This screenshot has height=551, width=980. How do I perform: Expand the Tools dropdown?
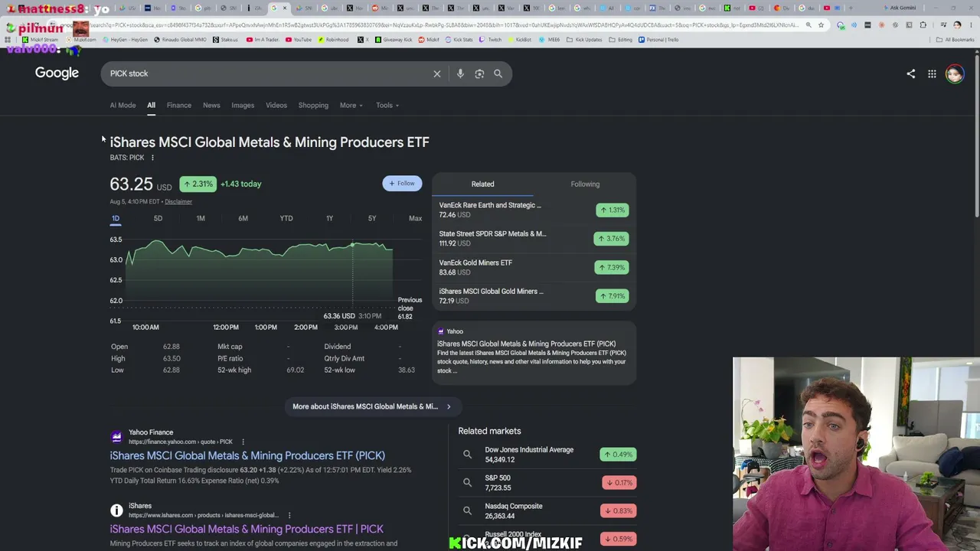pyautogui.click(x=387, y=106)
